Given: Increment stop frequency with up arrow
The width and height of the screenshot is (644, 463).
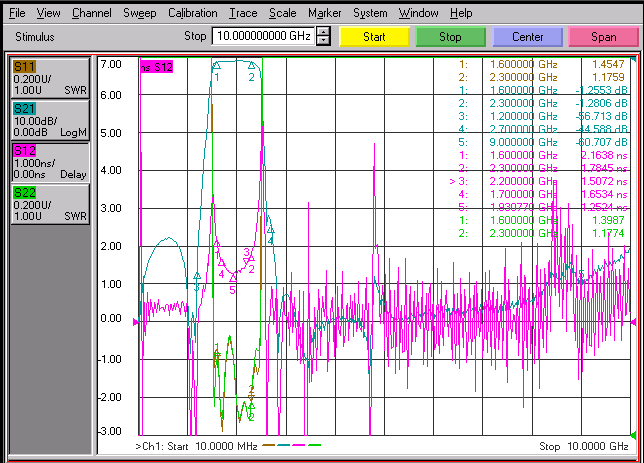Looking at the screenshot, I should (x=324, y=32).
